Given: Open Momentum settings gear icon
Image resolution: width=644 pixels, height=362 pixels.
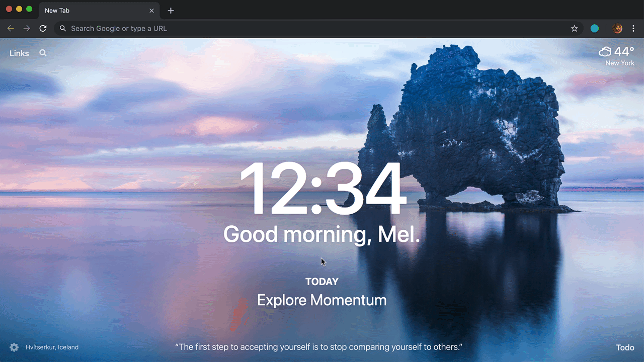Looking at the screenshot, I should click(x=14, y=347).
